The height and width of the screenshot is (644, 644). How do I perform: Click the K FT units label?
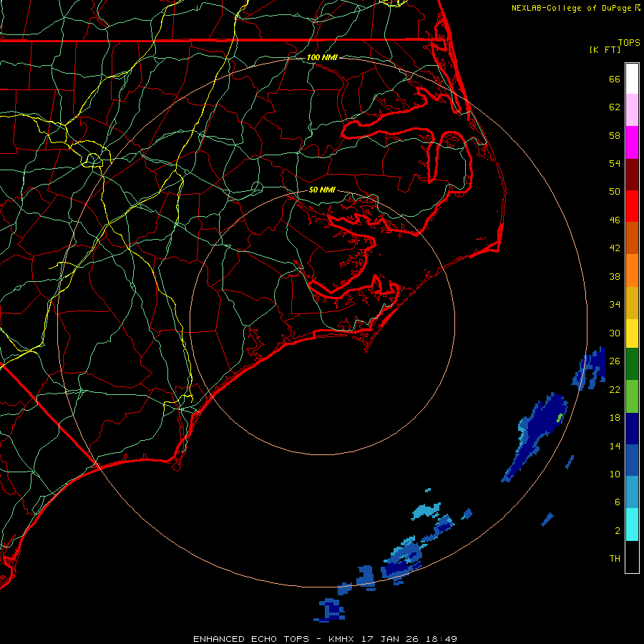605,49
